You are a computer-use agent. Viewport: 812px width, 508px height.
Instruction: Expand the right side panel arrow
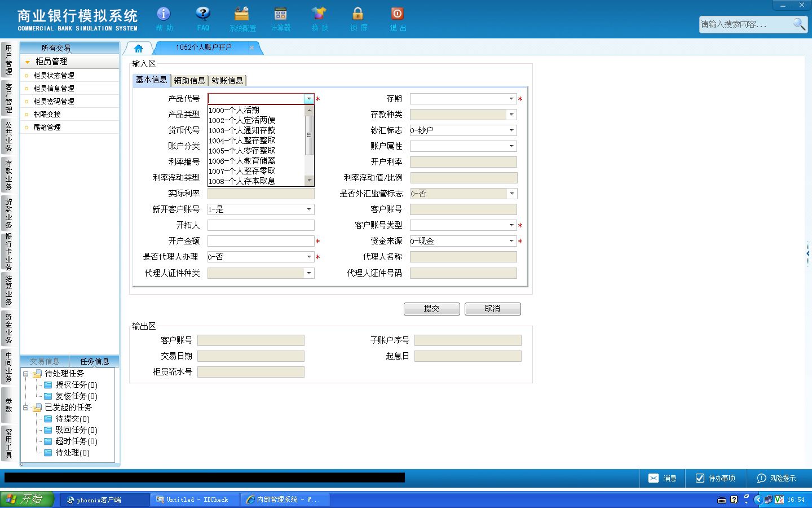click(x=808, y=254)
